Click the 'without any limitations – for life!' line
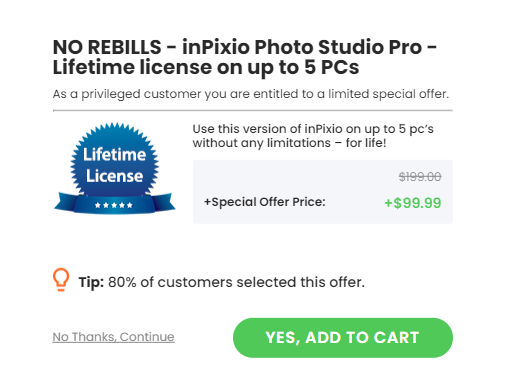 (289, 143)
